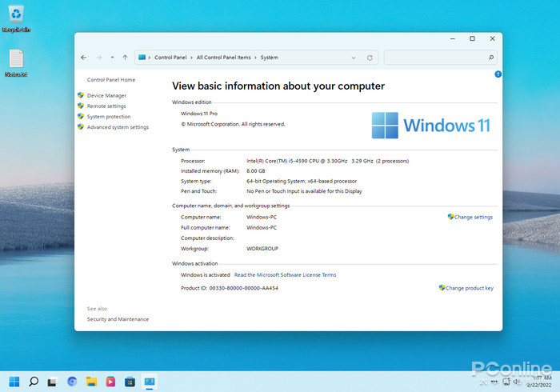Viewport: 560px width, 392px height.
Task: Click the Change settings link
Action: tap(474, 217)
